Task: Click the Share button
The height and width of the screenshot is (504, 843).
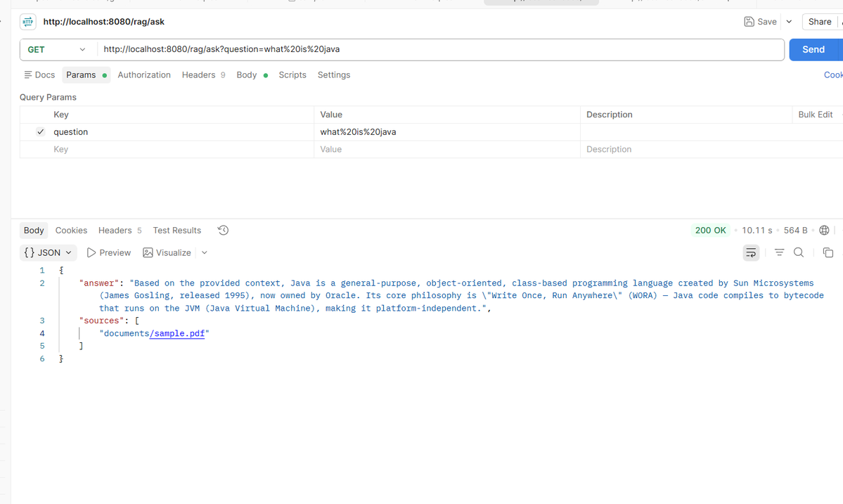Action: [x=819, y=22]
